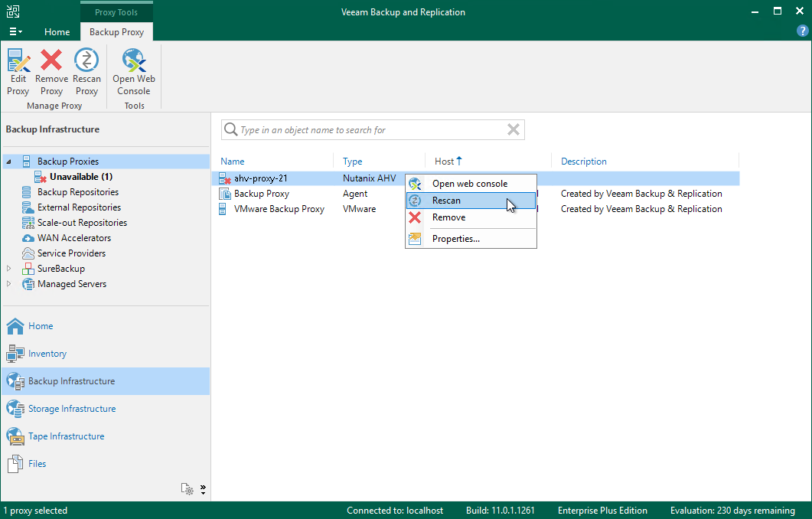Click the Unavailable proxy error icon

(x=41, y=177)
